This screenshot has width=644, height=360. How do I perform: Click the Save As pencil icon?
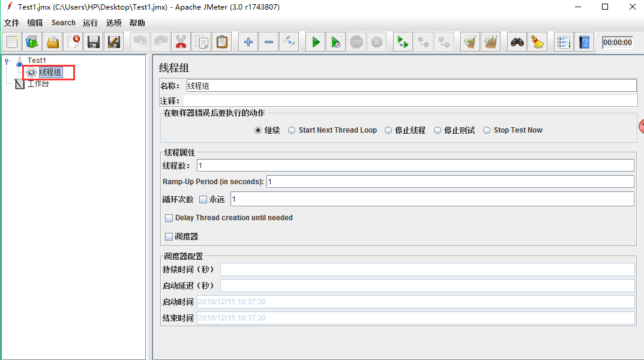tap(114, 42)
